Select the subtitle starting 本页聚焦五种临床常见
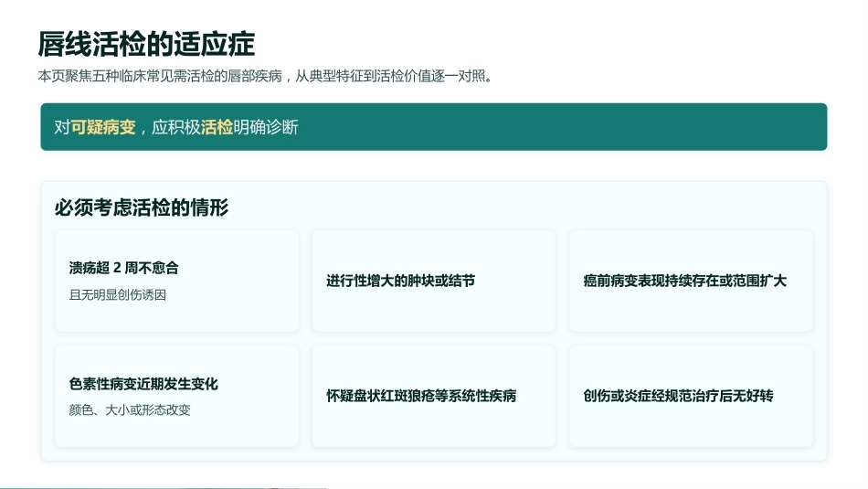868x489 pixels. pos(265,76)
